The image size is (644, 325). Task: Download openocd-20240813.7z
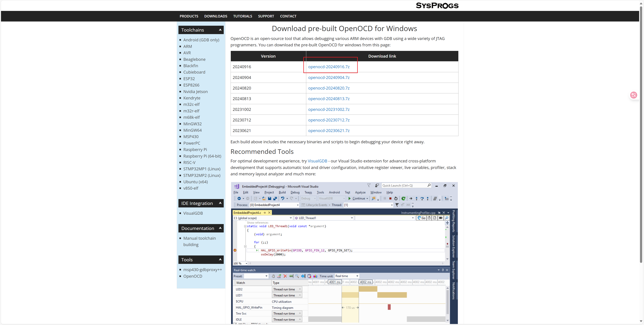pos(329,98)
